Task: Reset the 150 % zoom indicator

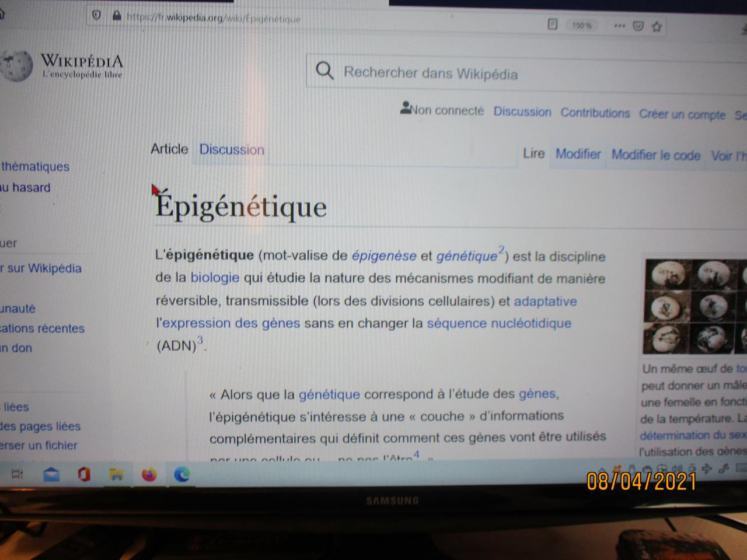Action: pyautogui.click(x=582, y=26)
